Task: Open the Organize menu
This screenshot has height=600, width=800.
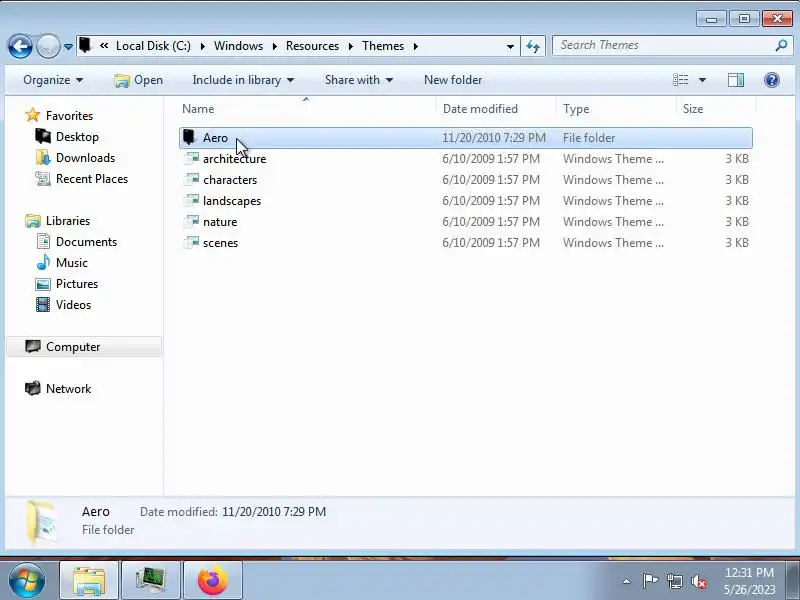Action: (53, 80)
